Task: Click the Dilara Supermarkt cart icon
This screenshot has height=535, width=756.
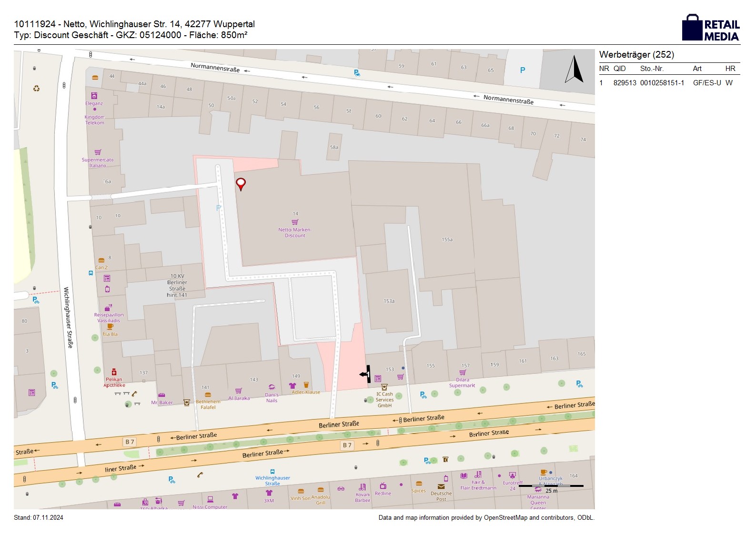Action: tap(462, 373)
